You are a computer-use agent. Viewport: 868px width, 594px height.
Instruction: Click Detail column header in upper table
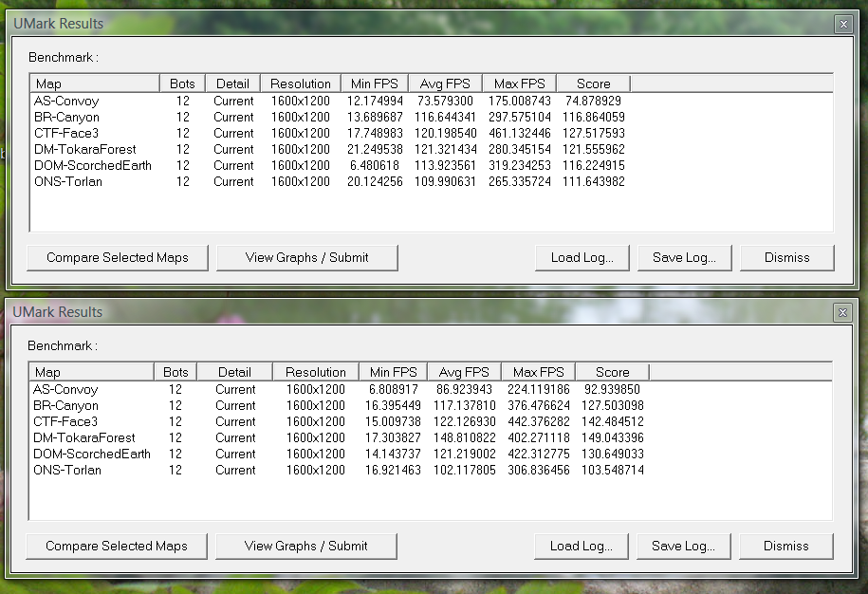click(232, 84)
